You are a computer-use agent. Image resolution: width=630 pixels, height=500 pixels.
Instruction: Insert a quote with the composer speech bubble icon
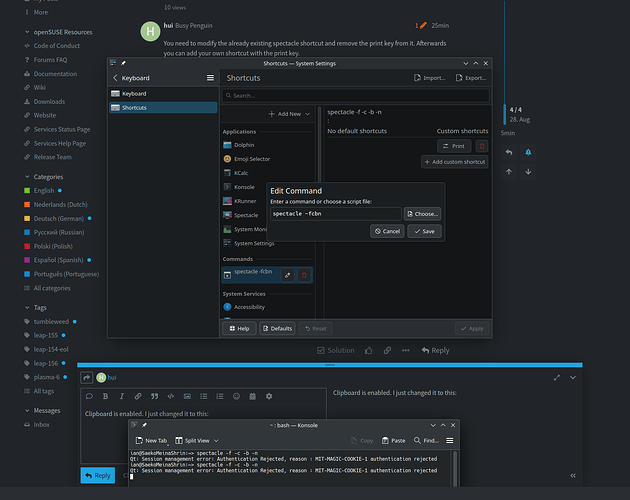[89, 396]
